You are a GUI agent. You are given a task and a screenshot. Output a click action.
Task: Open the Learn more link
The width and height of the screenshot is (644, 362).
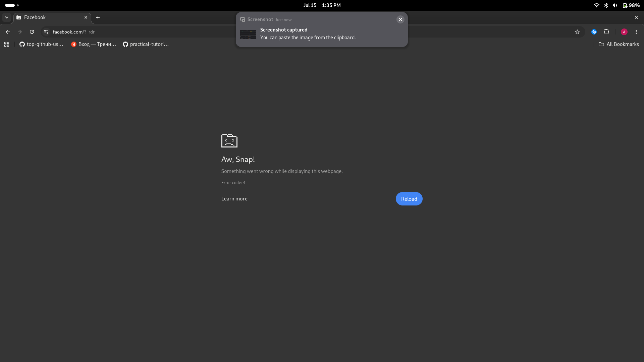click(x=234, y=199)
